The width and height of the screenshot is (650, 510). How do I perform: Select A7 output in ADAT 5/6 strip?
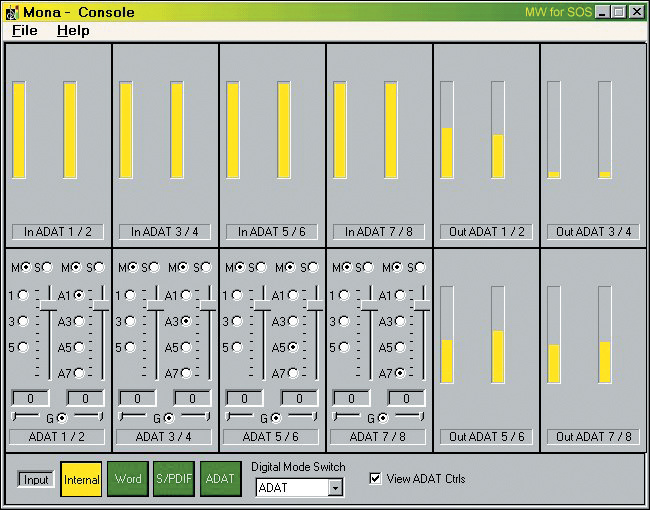pos(292,373)
